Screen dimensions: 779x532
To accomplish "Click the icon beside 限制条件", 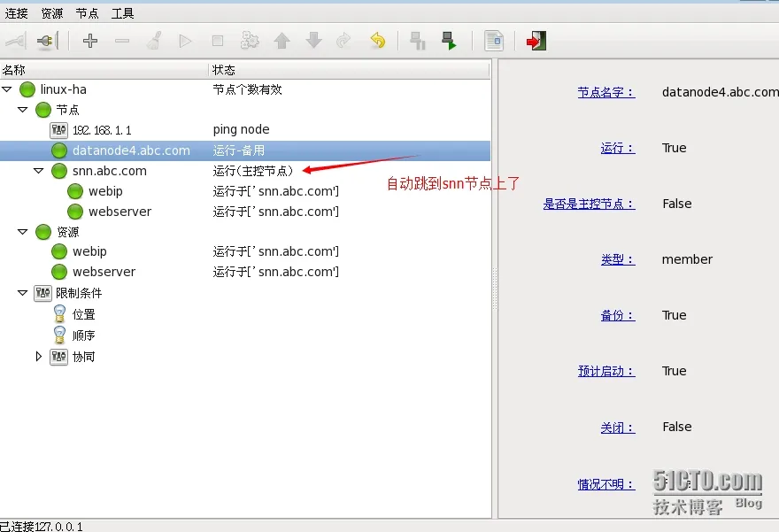I will pyautogui.click(x=42, y=293).
